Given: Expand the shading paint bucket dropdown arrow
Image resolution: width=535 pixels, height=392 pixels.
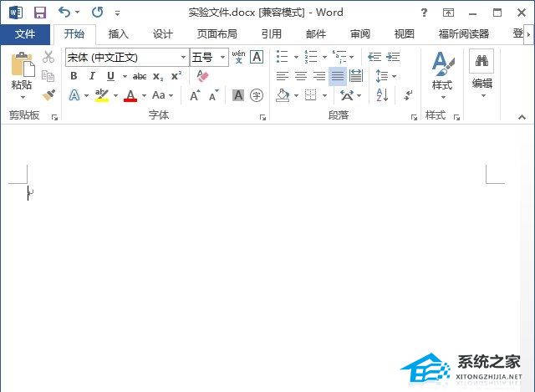Looking at the screenshot, I should pyautogui.click(x=296, y=95).
